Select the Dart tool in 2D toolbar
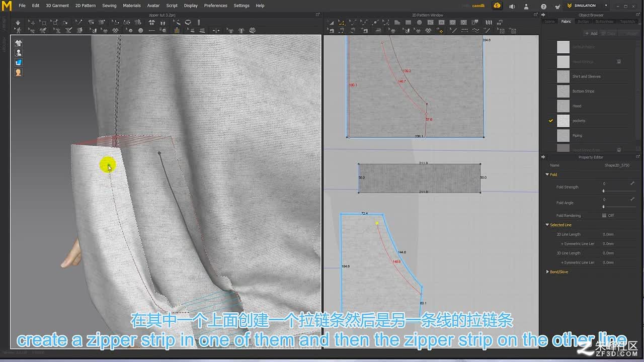644x362 pixels. point(463,23)
